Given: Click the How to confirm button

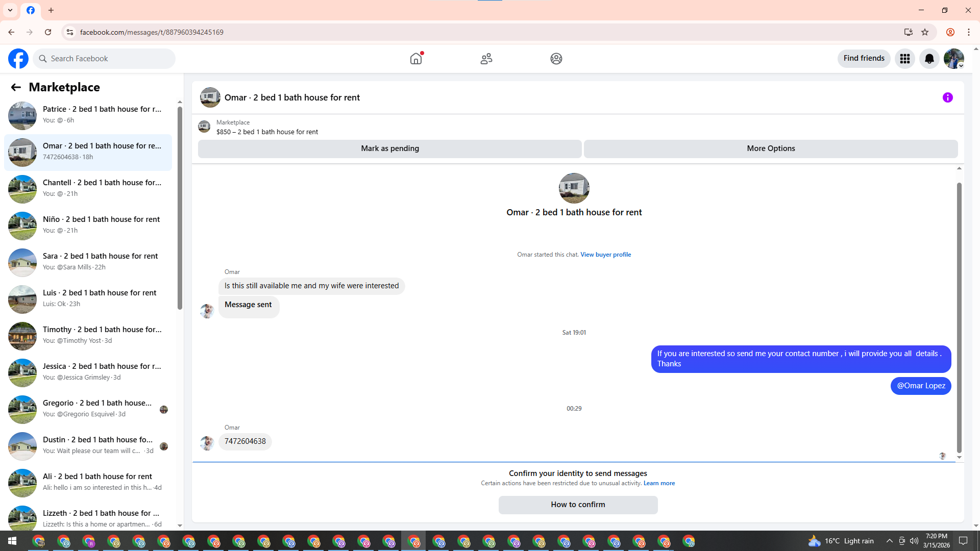Looking at the screenshot, I should (578, 505).
